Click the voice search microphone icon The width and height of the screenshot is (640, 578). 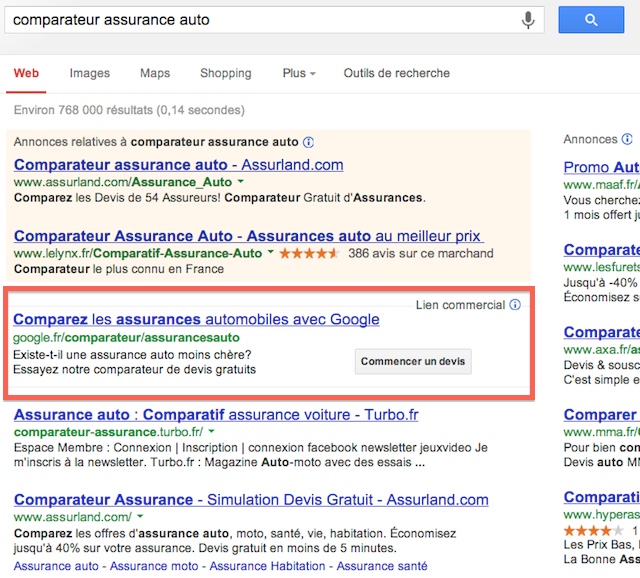pos(528,20)
